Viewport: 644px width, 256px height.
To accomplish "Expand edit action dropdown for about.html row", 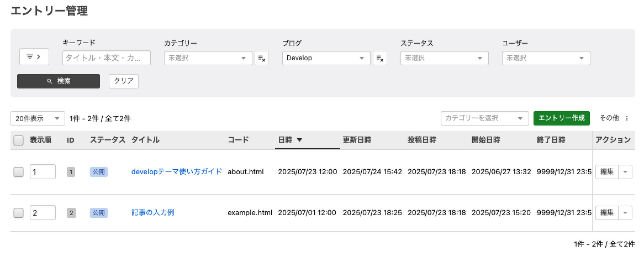I will (x=625, y=172).
